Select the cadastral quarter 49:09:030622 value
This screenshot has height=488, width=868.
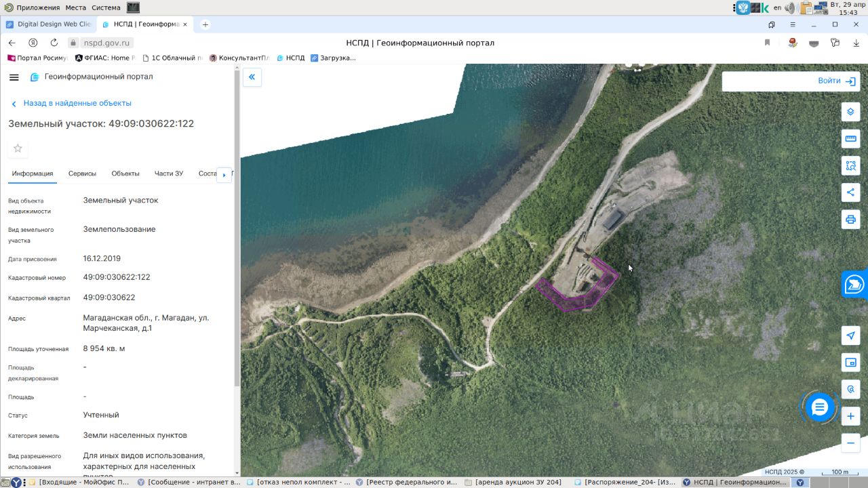coord(109,298)
